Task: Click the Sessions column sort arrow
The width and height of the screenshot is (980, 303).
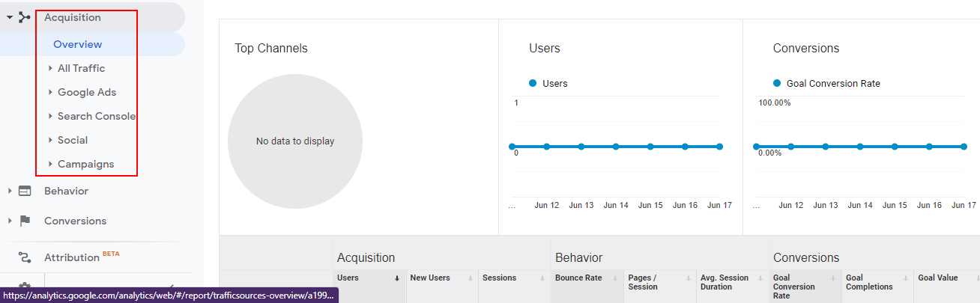Action: (x=542, y=278)
